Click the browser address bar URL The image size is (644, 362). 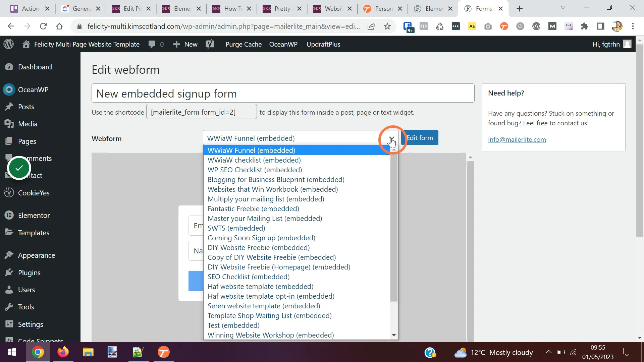point(223,26)
